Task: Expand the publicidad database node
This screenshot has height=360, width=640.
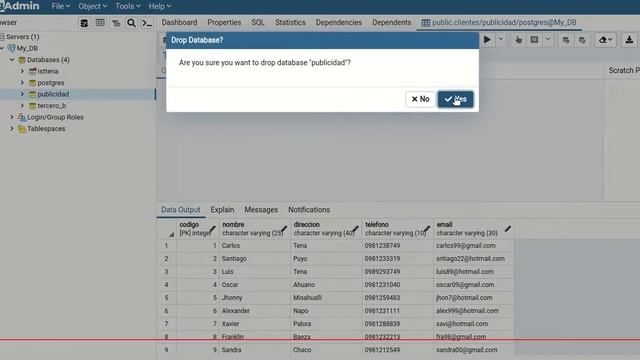Action: [x=22, y=94]
